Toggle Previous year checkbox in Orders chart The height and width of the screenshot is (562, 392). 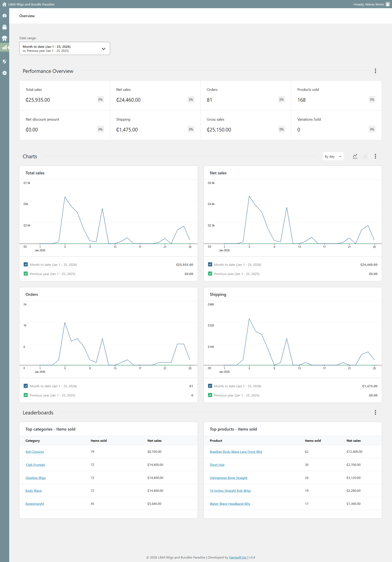pyautogui.click(x=26, y=395)
